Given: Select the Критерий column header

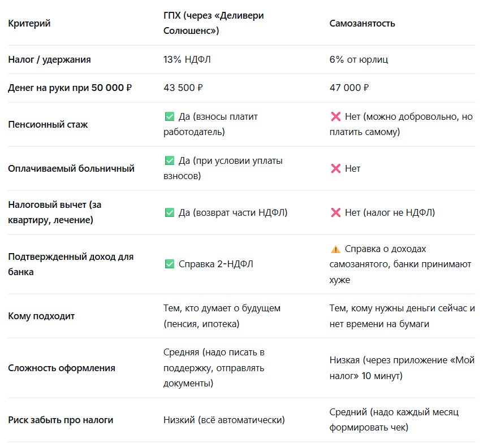Looking at the screenshot, I should tap(29, 23).
